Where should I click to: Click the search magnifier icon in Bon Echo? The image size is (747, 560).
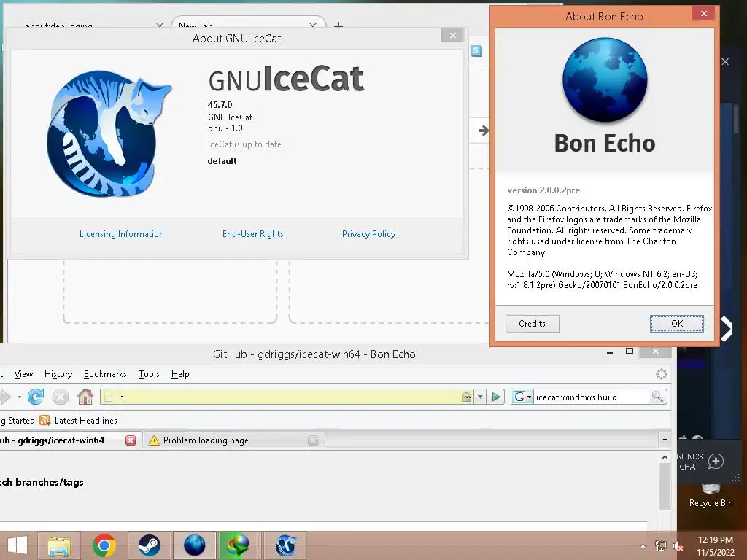[x=658, y=397]
